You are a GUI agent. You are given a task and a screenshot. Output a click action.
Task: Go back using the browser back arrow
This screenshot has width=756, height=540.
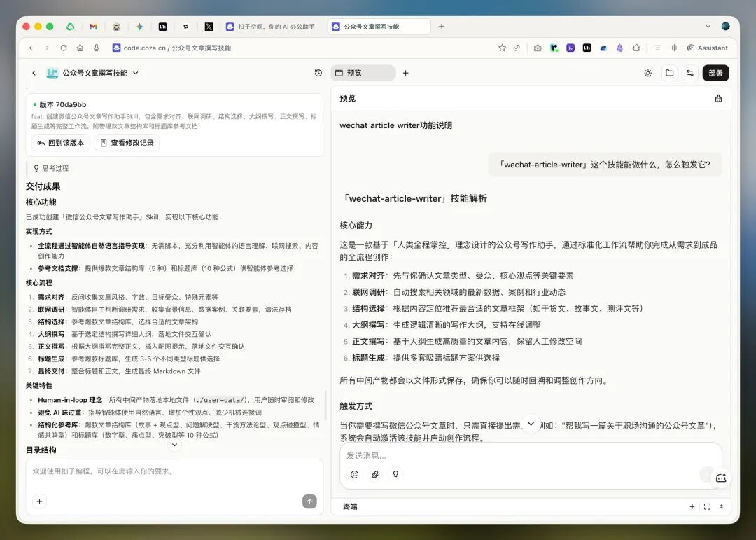[31, 48]
